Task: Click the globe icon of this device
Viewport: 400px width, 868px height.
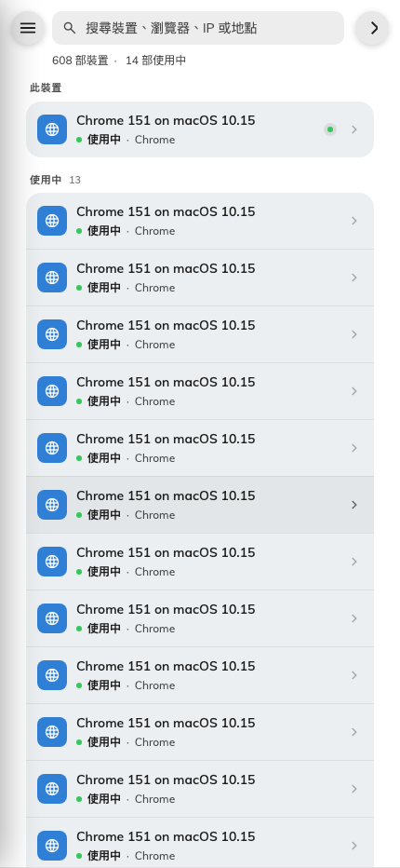Action: (52, 129)
